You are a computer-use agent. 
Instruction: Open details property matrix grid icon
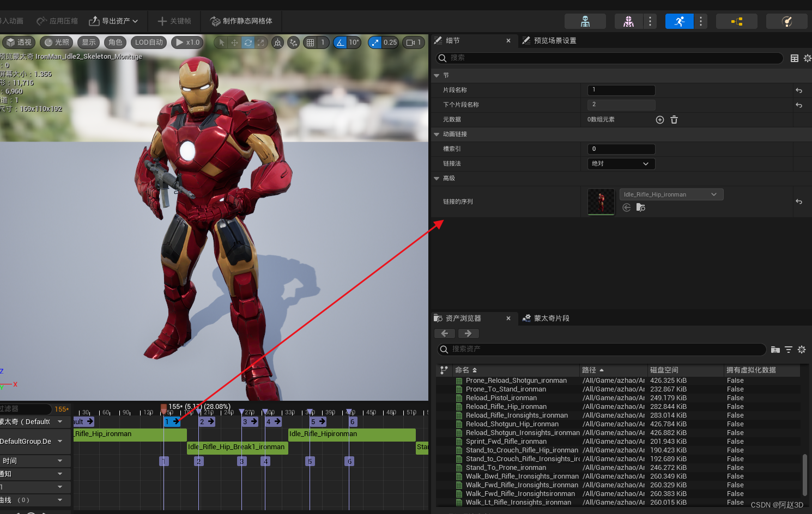coord(795,58)
